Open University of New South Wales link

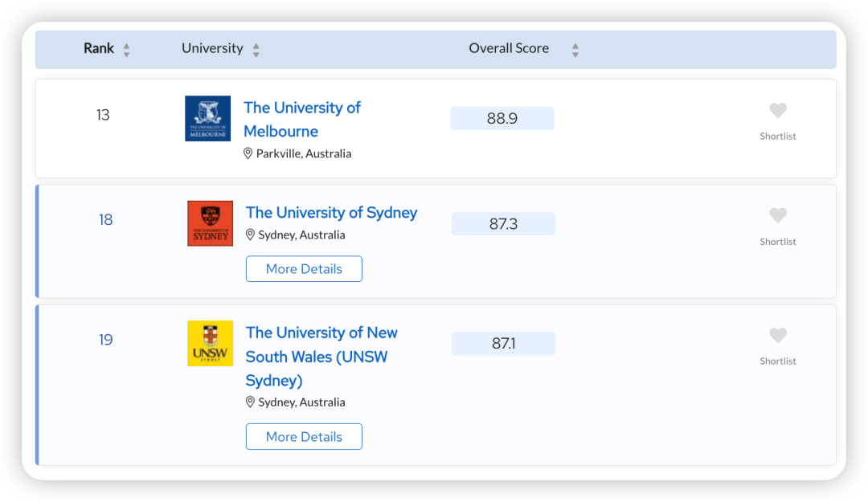pos(321,357)
